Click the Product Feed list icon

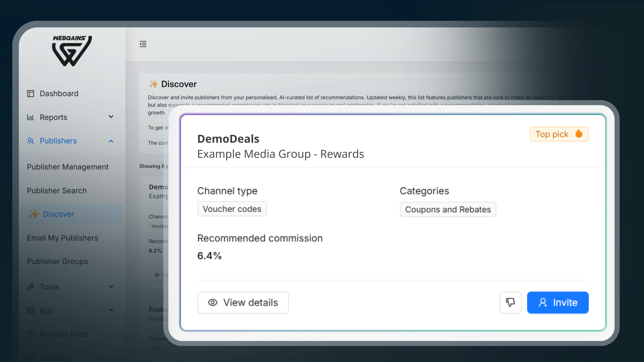30,334
